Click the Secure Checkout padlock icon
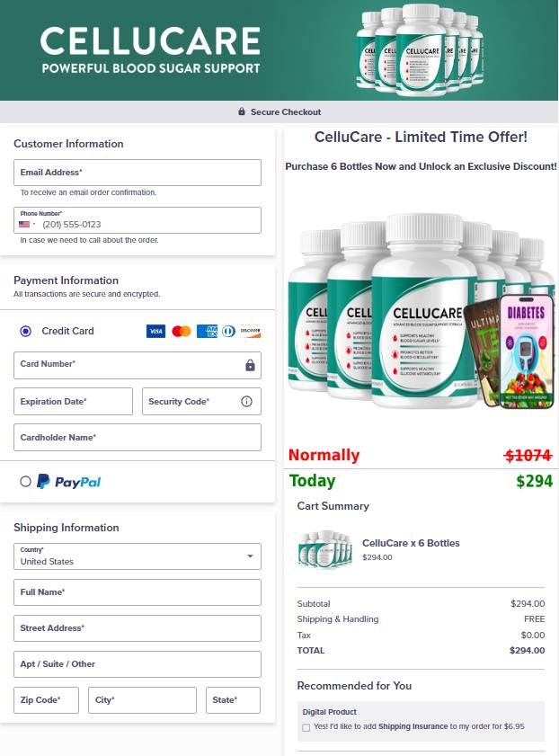This screenshot has height=756, width=559. [242, 111]
